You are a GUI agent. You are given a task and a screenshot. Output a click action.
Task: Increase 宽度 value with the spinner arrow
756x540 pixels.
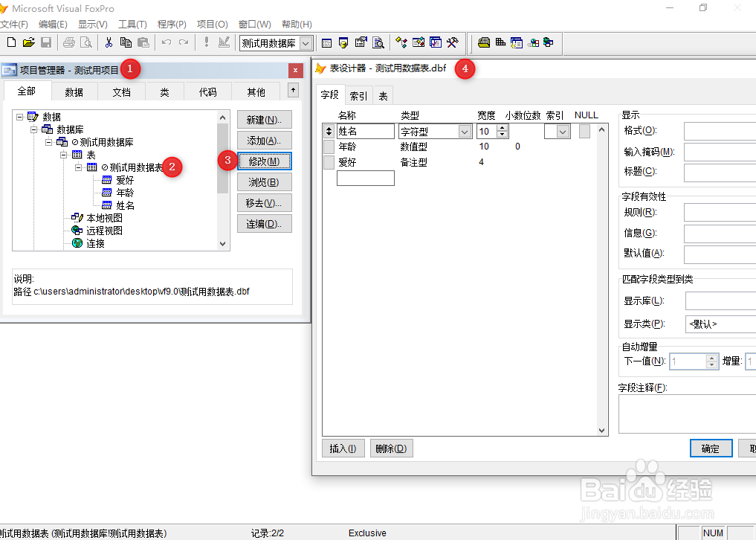(503, 127)
